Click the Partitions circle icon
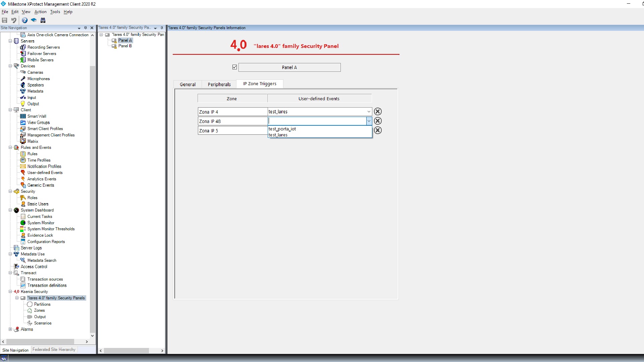The width and height of the screenshot is (644, 362). click(30, 304)
